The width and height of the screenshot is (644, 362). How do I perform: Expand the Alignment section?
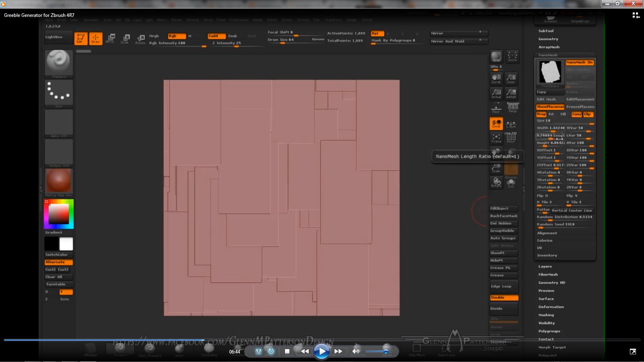pos(547,233)
